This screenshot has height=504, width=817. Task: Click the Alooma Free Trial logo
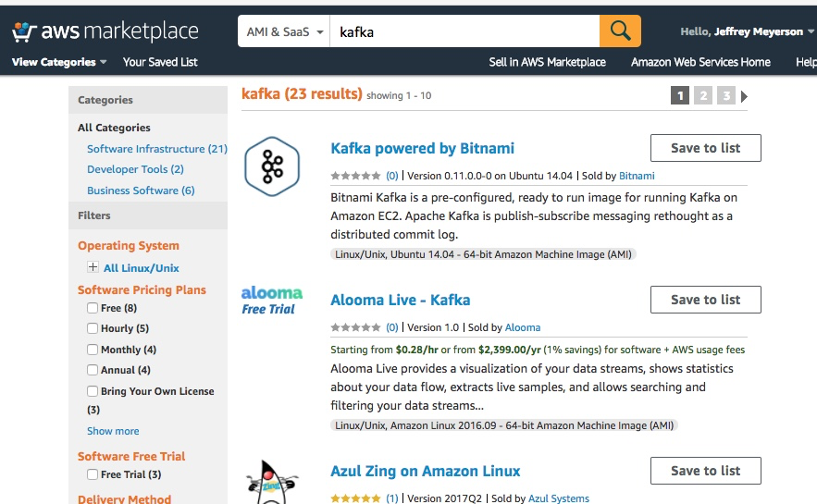pyautogui.click(x=272, y=301)
